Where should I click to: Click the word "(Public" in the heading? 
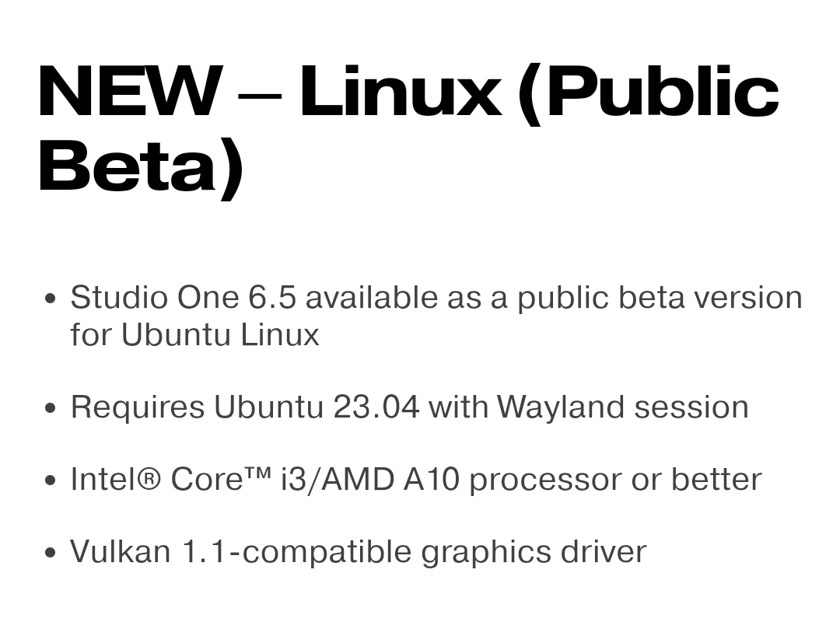click(649, 92)
